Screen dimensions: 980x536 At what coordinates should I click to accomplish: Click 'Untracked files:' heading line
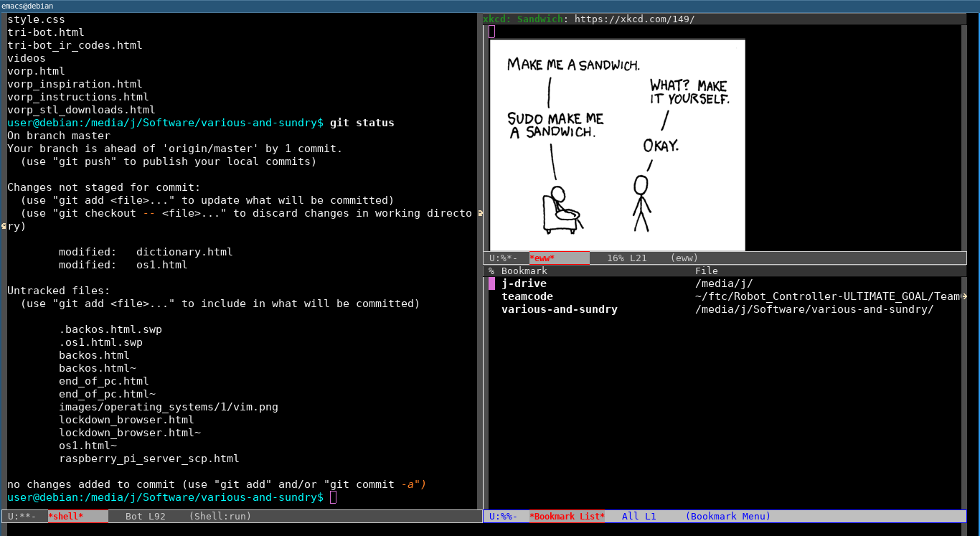pyautogui.click(x=59, y=291)
